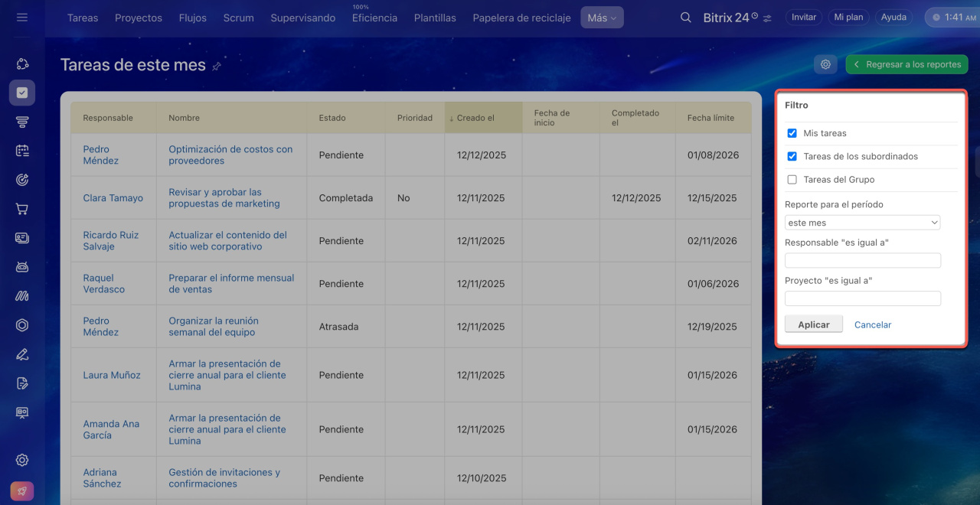Open the Tasks checkmark icon in the sidebar
The height and width of the screenshot is (505, 980).
(22, 93)
